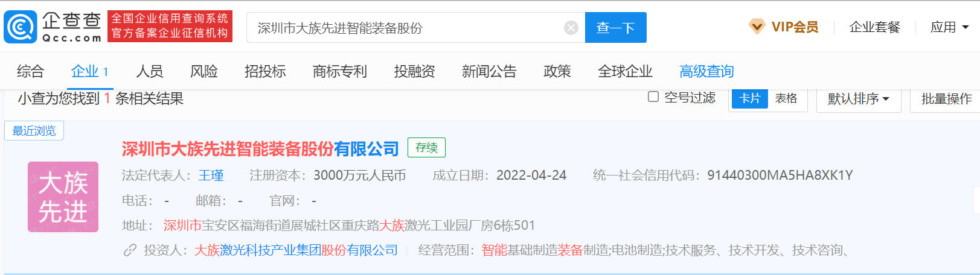This screenshot has height=275, width=980.
Task: Click the investor link chain icon
Action: pos(130,250)
